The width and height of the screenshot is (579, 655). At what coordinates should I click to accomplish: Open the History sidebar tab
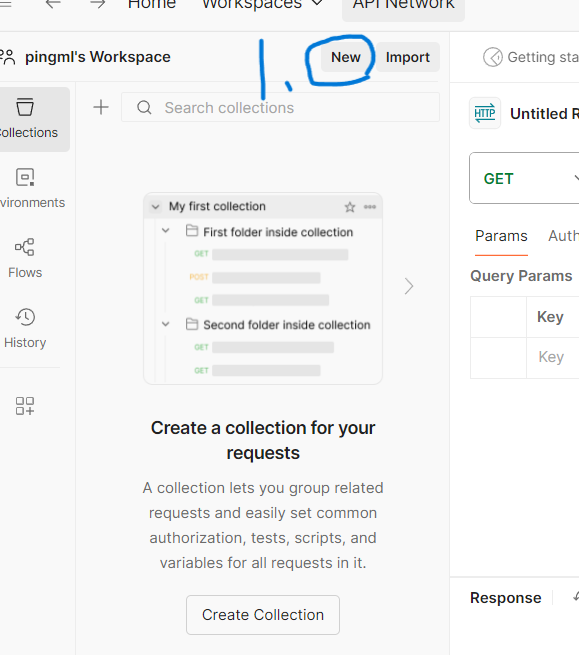(25, 329)
